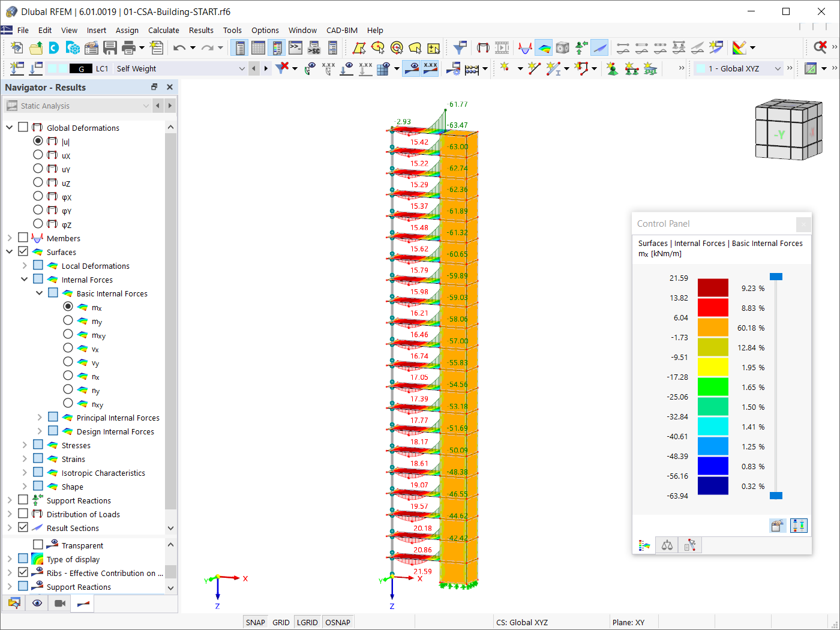Screen dimensions: 840x630
Task: Toggle the result sections blade icon
Action: [599, 47]
